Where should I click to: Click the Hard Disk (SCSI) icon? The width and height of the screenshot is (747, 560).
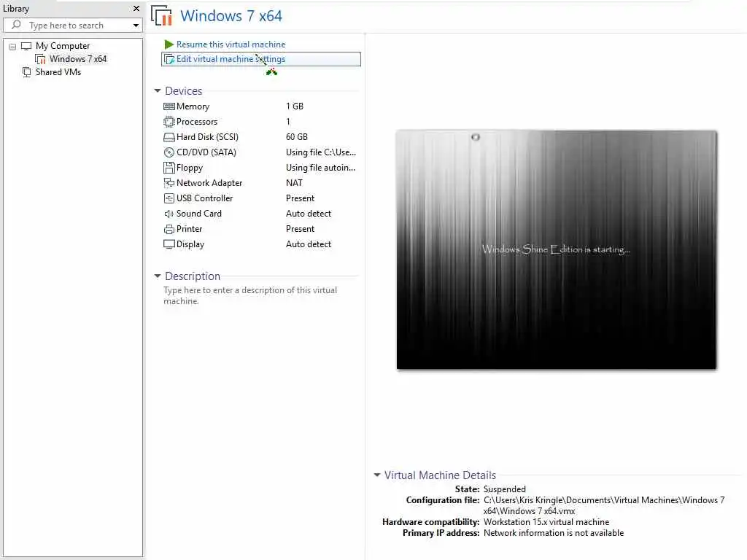(169, 137)
